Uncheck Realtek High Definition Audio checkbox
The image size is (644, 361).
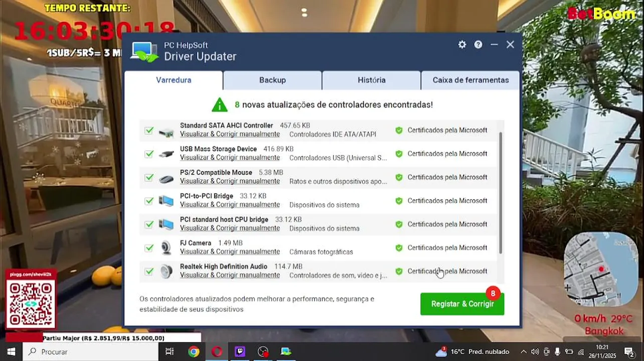149,271
